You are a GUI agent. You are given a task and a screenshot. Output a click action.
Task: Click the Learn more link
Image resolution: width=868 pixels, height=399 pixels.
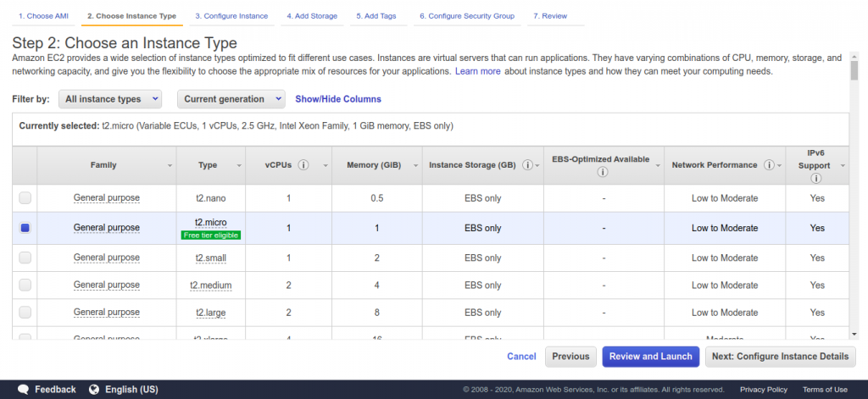(478, 71)
